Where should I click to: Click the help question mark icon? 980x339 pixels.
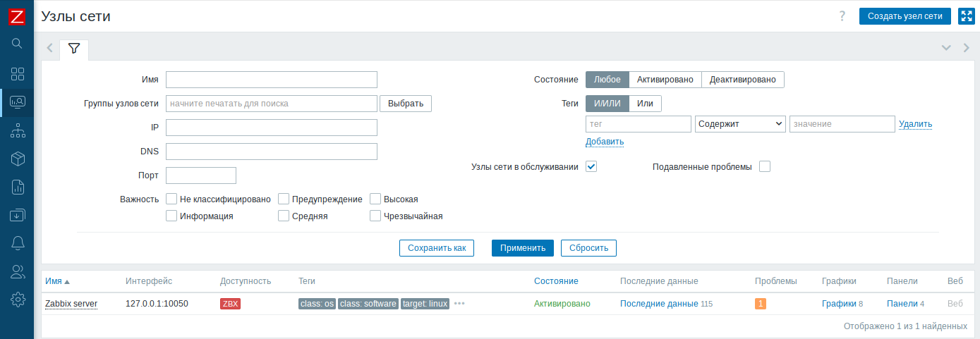[x=842, y=16]
